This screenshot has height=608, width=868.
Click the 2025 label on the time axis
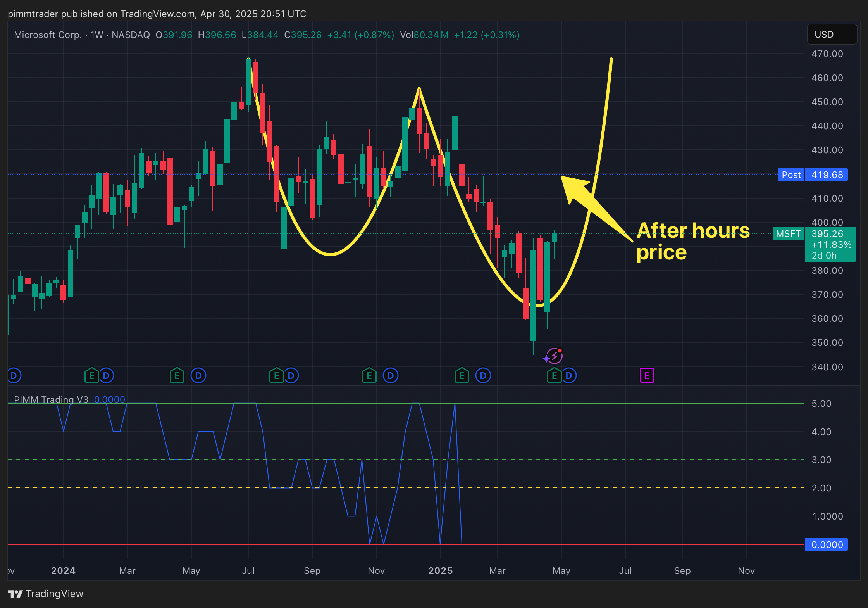pyautogui.click(x=441, y=570)
